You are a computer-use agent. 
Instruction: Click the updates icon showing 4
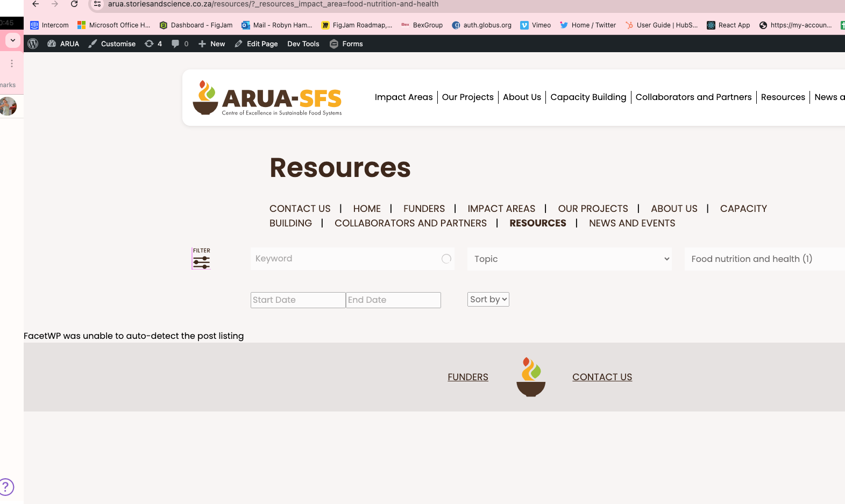[x=153, y=44]
